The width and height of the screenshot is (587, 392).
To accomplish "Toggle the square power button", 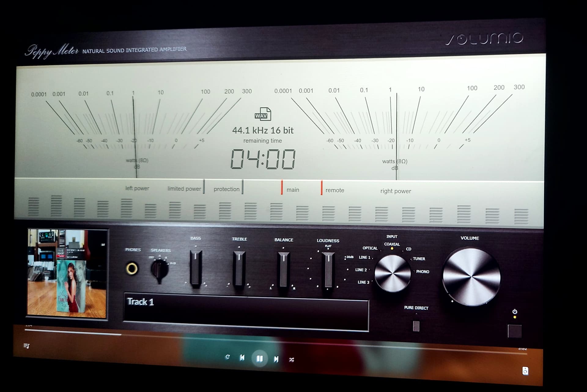I will (x=515, y=331).
